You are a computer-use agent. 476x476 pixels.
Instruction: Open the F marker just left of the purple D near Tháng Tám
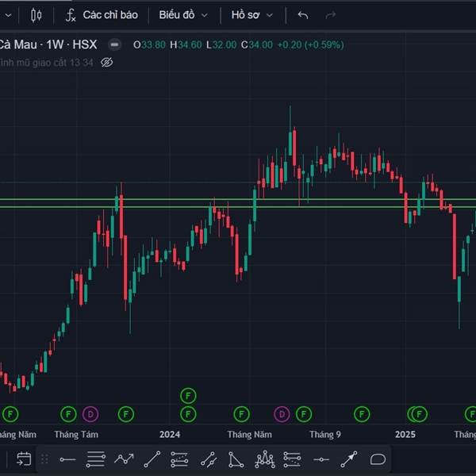coord(68,414)
